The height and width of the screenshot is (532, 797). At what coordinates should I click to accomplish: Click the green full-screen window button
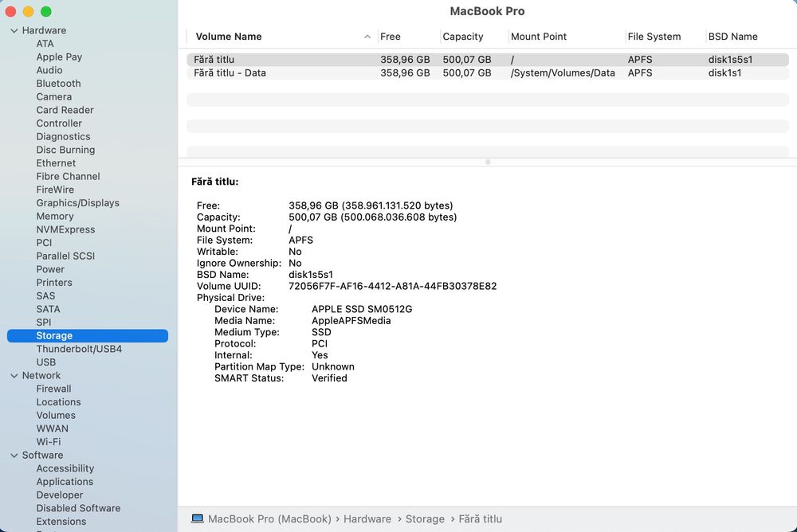coord(45,11)
